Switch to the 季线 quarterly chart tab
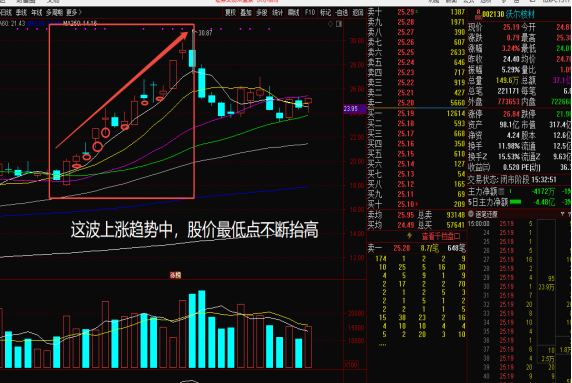 point(21,13)
